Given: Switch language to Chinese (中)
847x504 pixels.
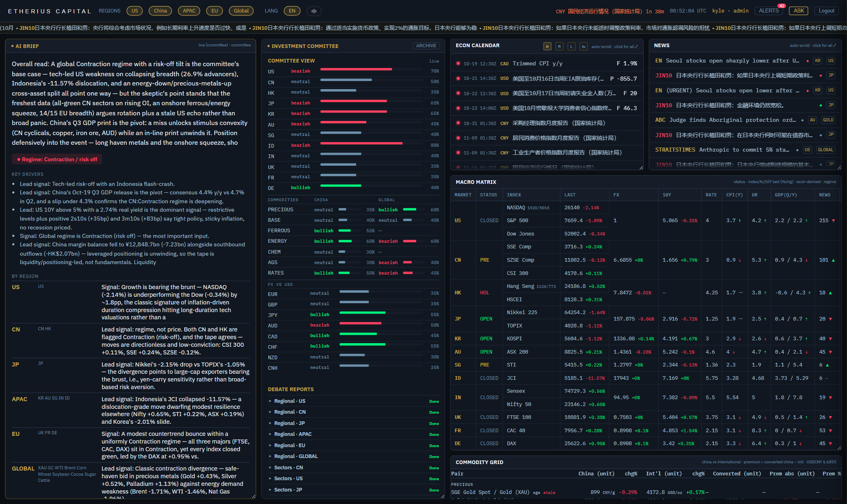Looking at the screenshot, I should point(314,11).
